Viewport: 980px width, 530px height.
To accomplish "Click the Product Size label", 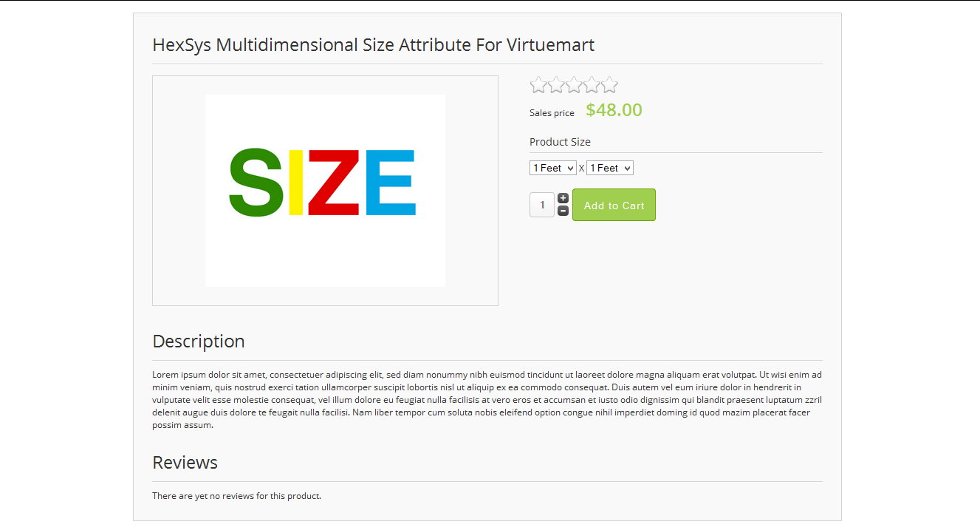I will [560, 142].
